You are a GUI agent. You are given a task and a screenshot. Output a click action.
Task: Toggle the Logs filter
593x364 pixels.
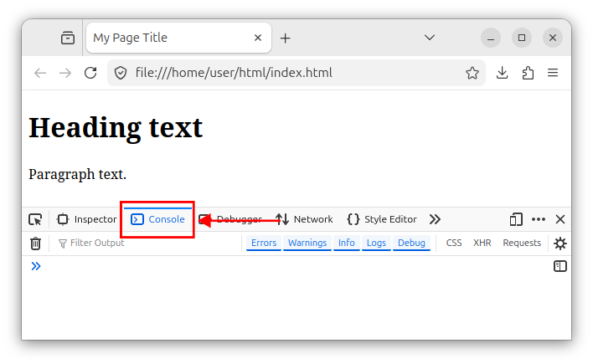[x=376, y=243]
